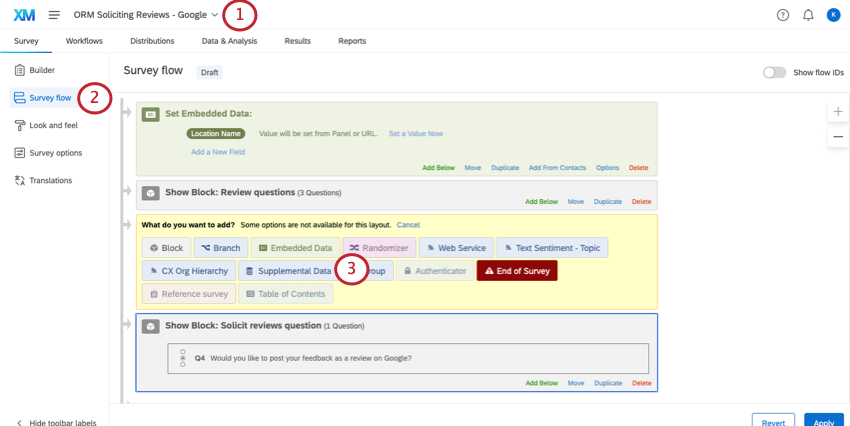Add a Block element
The width and height of the screenshot is (850, 426).
pos(166,248)
